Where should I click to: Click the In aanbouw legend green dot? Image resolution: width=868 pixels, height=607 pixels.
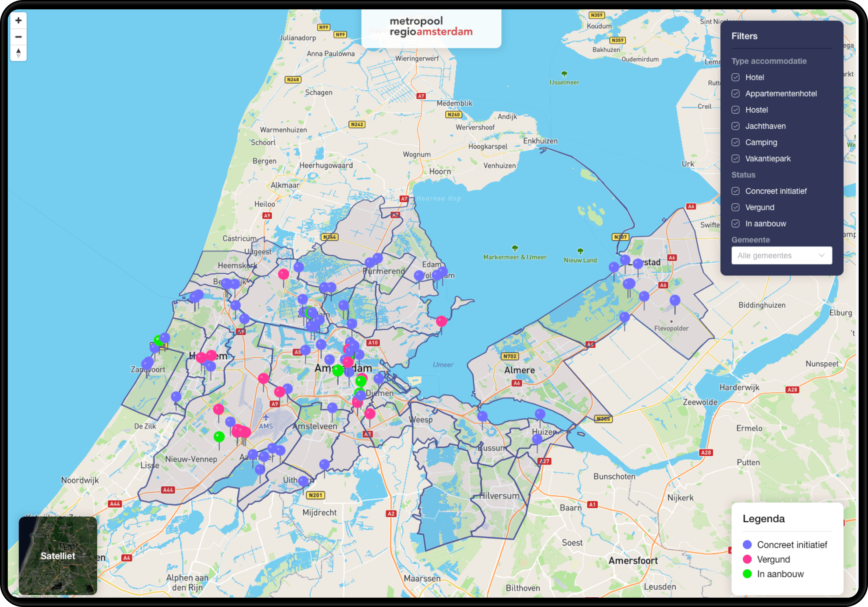click(747, 574)
